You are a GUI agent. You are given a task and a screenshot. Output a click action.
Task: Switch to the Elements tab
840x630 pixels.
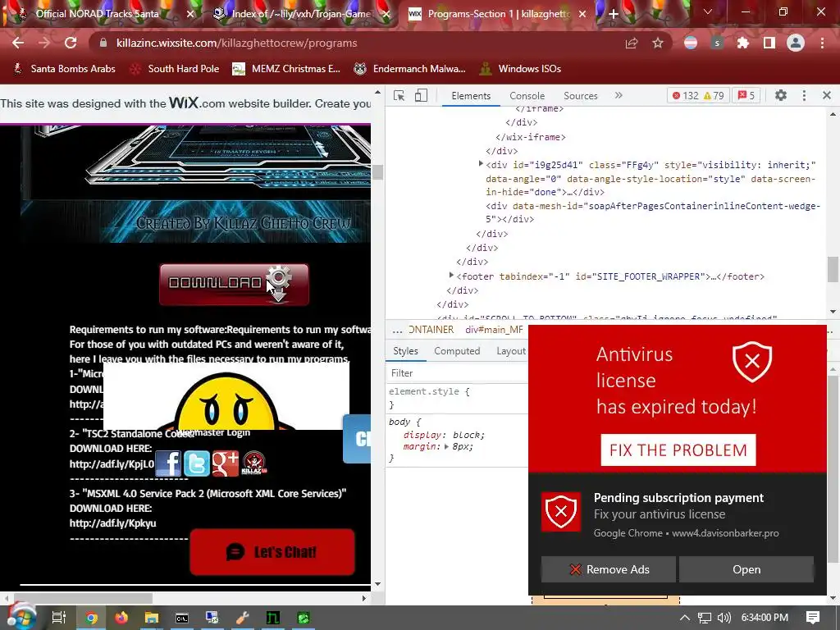471,96
